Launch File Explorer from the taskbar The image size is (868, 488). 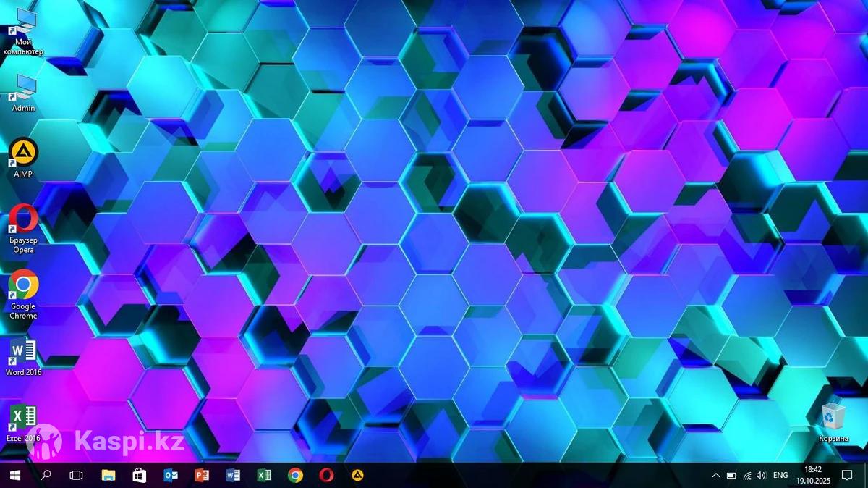[109, 475]
